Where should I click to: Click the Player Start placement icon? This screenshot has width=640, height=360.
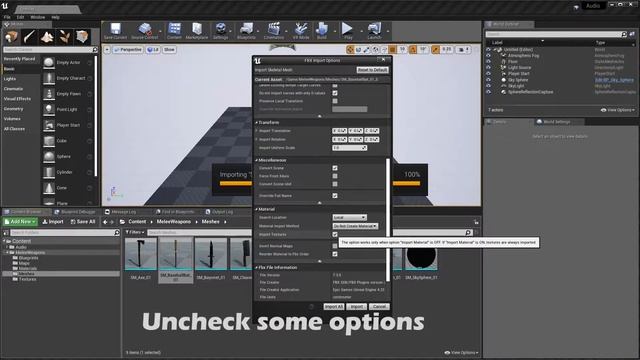coord(49,125)
